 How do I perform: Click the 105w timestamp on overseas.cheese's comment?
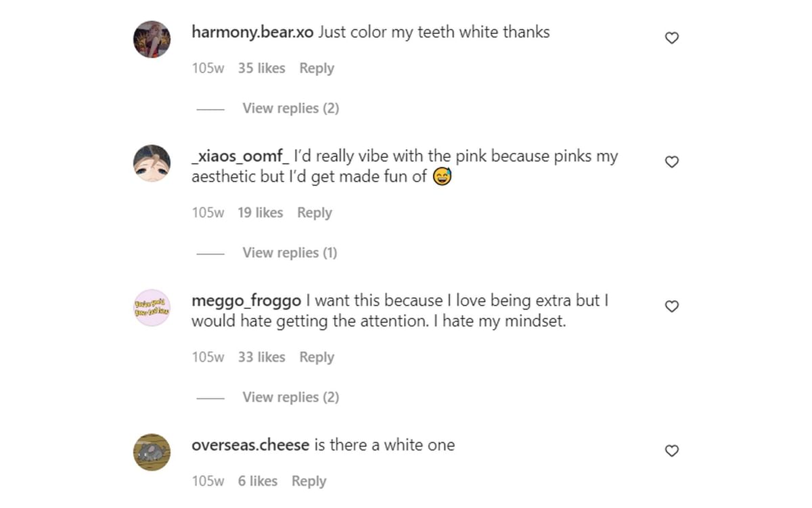[207, 481]
